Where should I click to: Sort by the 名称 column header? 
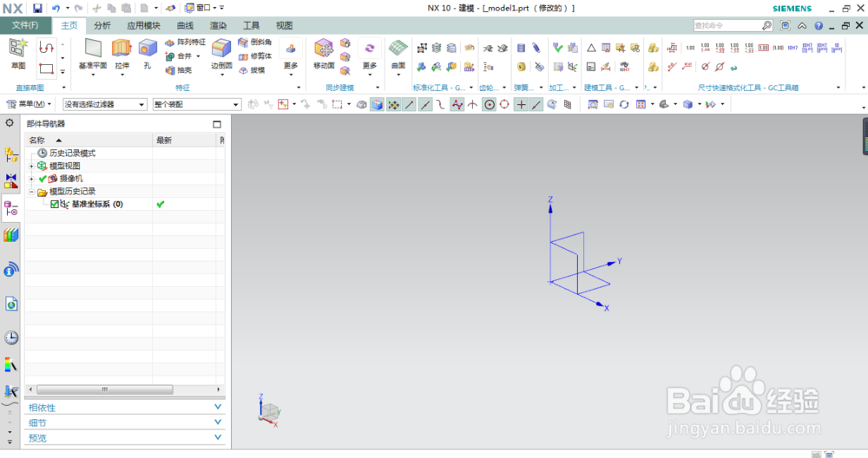pyautogui.click(x=89, y=141)
